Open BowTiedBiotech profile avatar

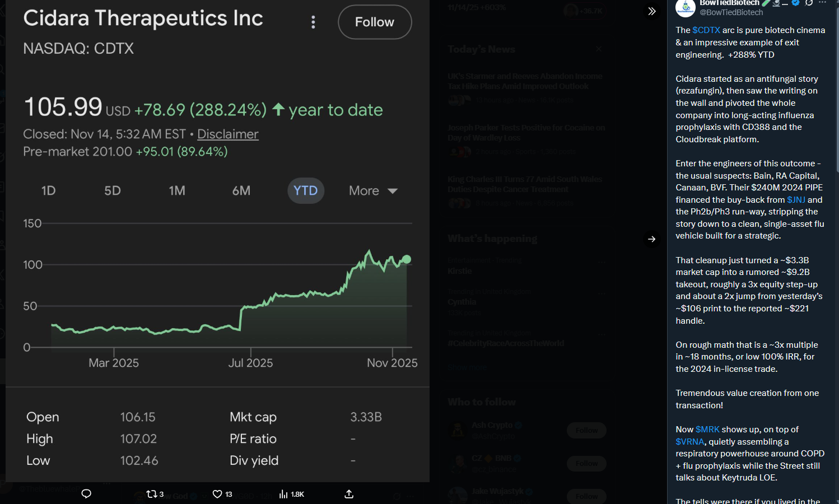686,7
